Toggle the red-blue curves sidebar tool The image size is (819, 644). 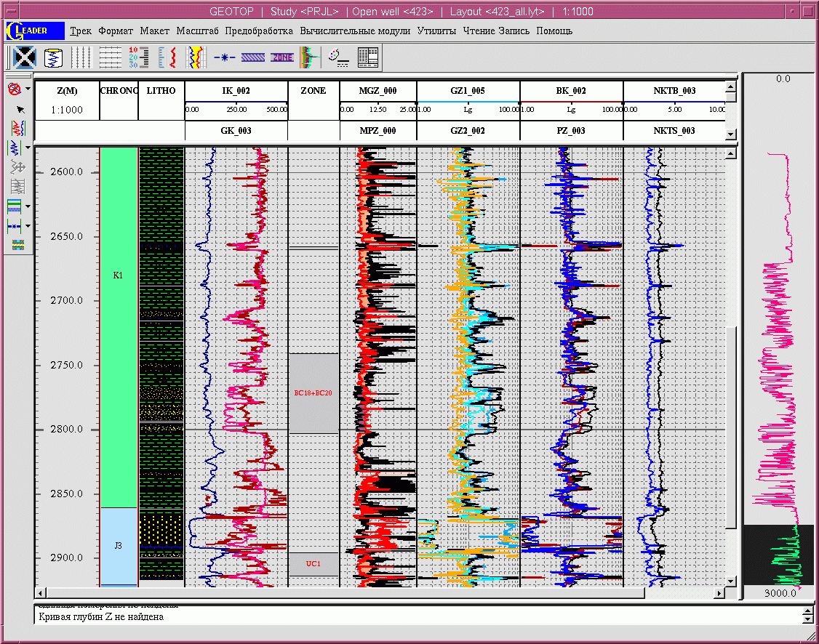[x=17, y=129]
